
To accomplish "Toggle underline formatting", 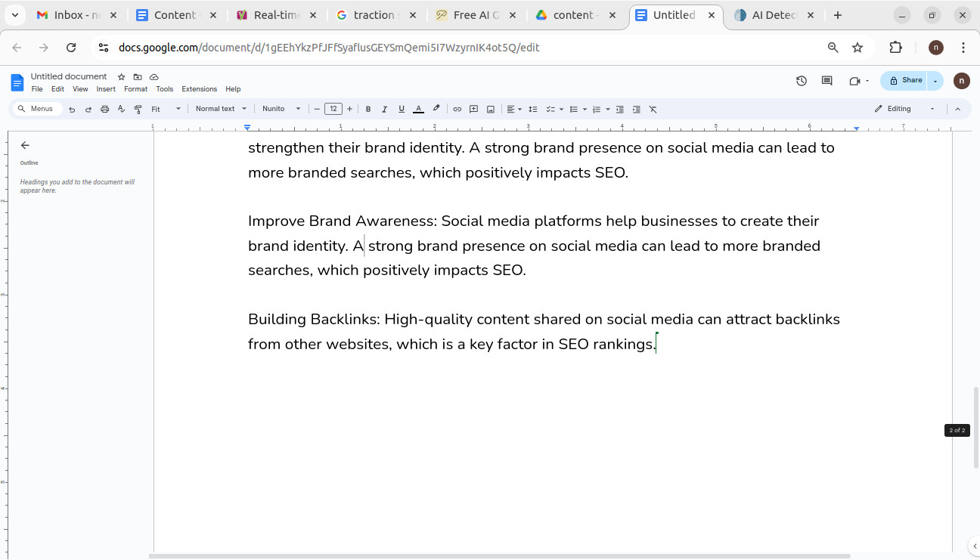I will tap(402, 110).
